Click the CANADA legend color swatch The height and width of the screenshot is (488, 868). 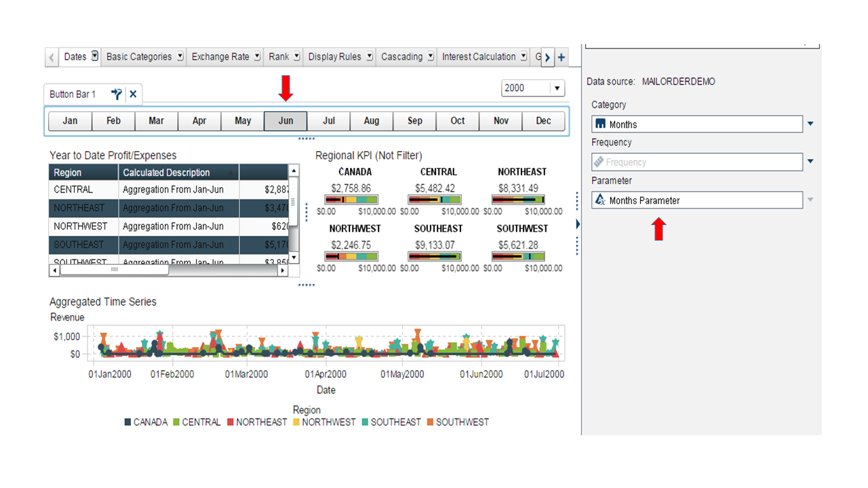127,422
